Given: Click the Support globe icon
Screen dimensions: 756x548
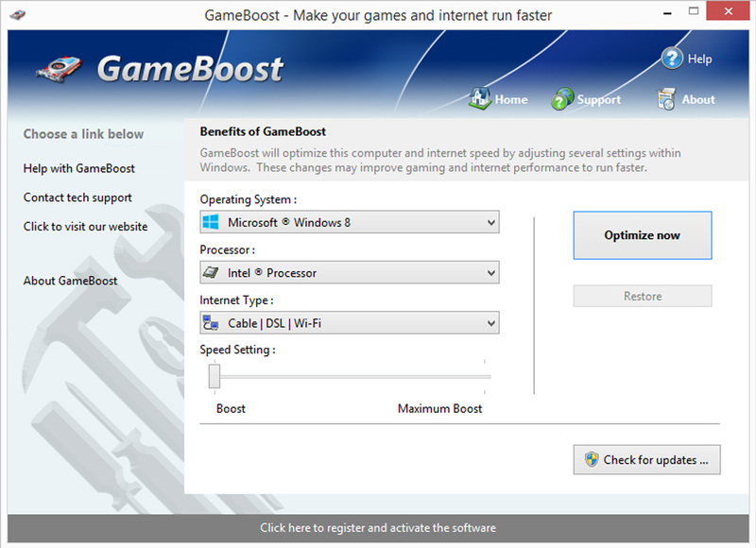Looking at the screenshot, I should click(x=562, y=99).
